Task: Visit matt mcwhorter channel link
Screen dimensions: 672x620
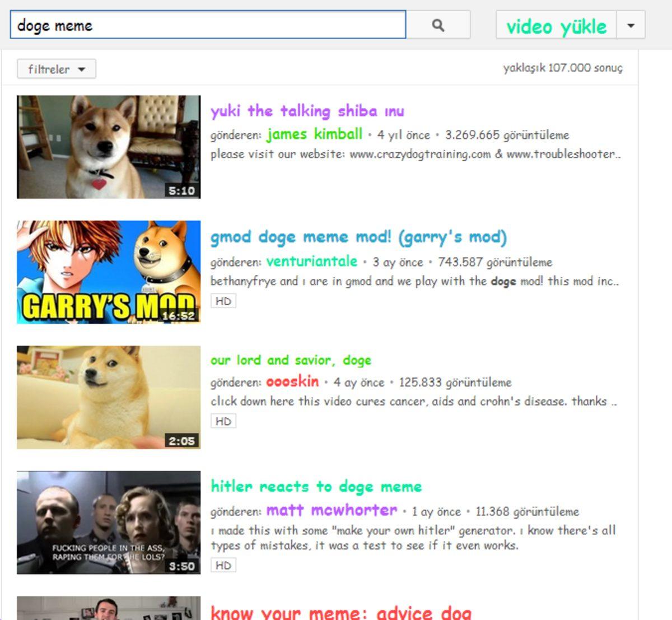Action: coord(332,510)
